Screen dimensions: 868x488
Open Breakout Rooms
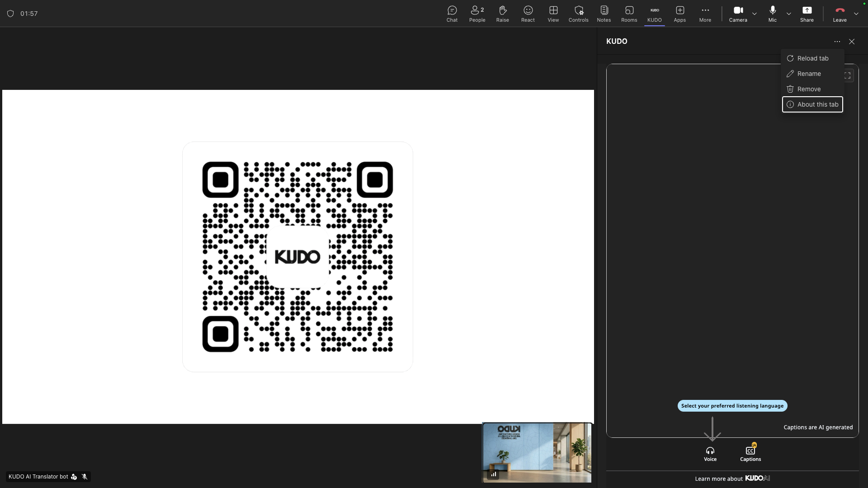(629, 14)
